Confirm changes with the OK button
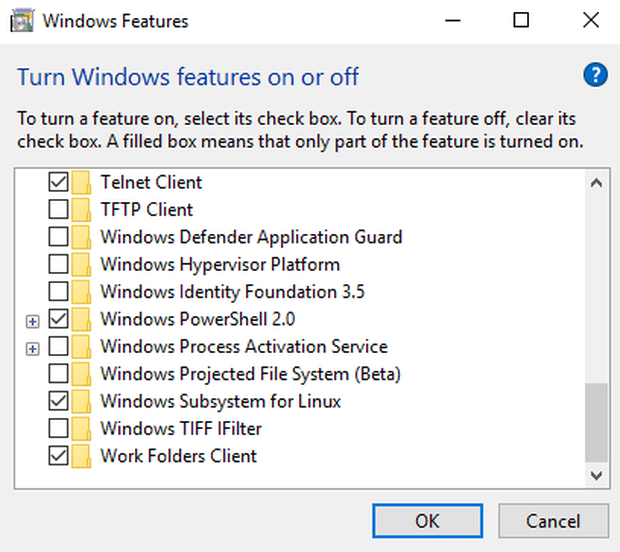Image resolution: width=620 pixels, height=552 pixels. click(427, 521)
